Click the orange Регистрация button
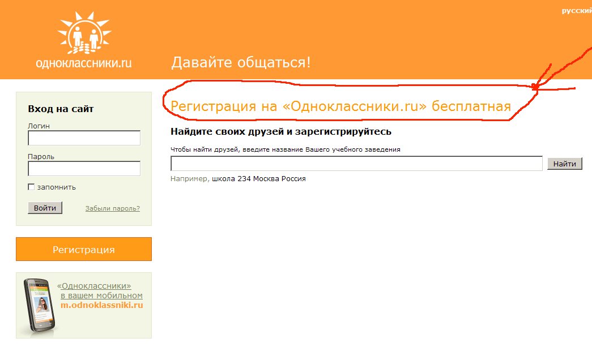Image resolution: width=592 pixels, height=364 pixels. (x=84, y=249)
